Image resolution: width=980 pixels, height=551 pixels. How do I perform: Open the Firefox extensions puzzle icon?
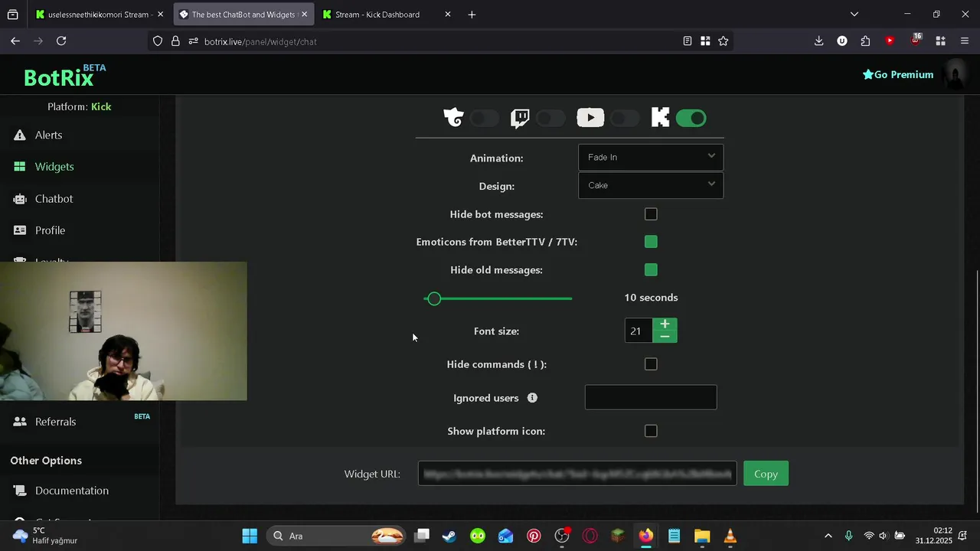(x=865, y=41)
